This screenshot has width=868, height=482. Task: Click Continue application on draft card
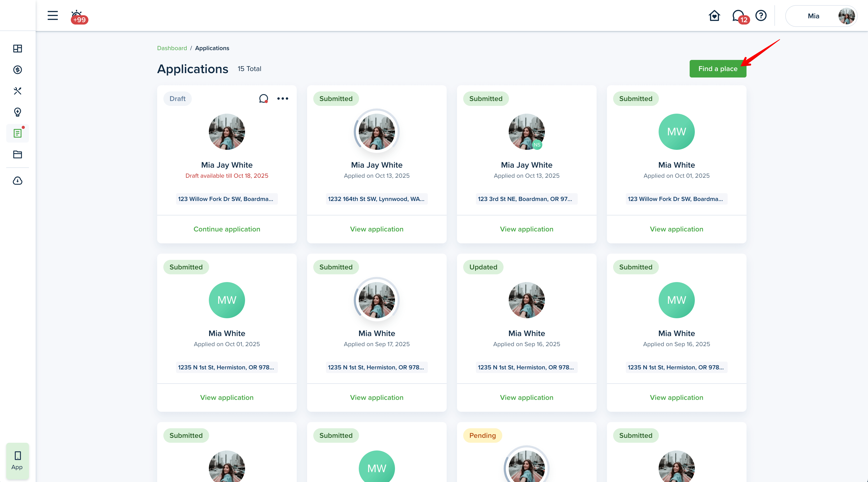tap(227, 229)
